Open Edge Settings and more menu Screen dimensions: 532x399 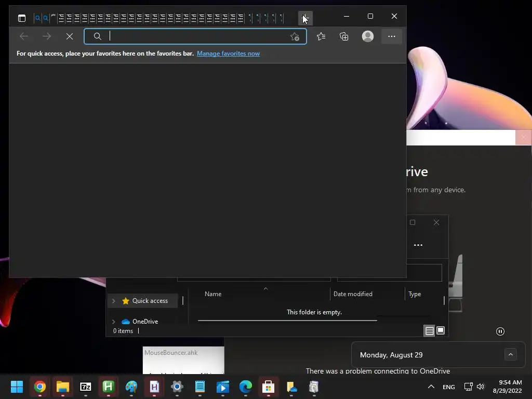click(392, 36)
